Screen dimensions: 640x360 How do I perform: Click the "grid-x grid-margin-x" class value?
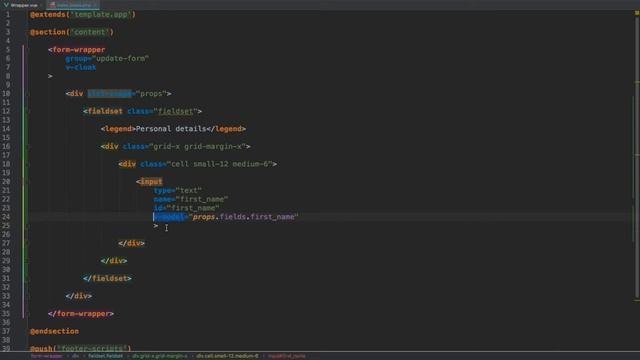tap(198, 147)
